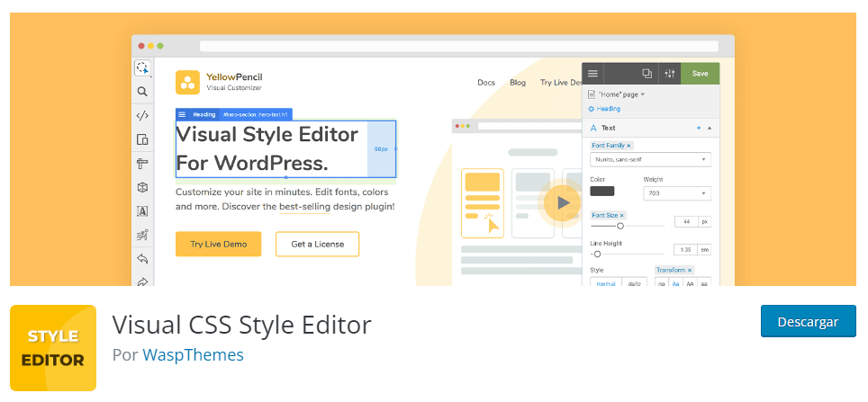Click the Font Size value field 44
Viewport: 868px width, 402px height.
[686, 222]
